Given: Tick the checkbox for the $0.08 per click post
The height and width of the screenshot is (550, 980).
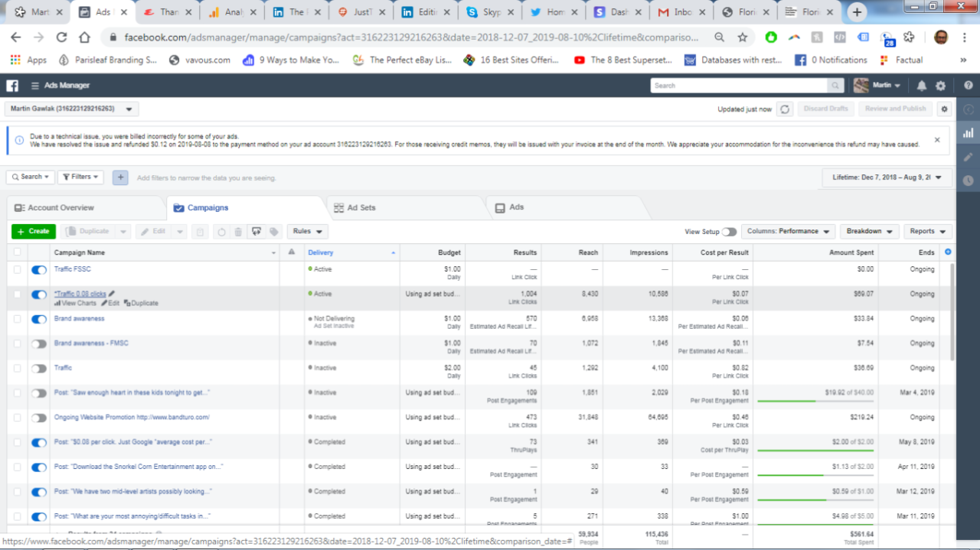Looking at the screenshot, I should tap(18, 442).
